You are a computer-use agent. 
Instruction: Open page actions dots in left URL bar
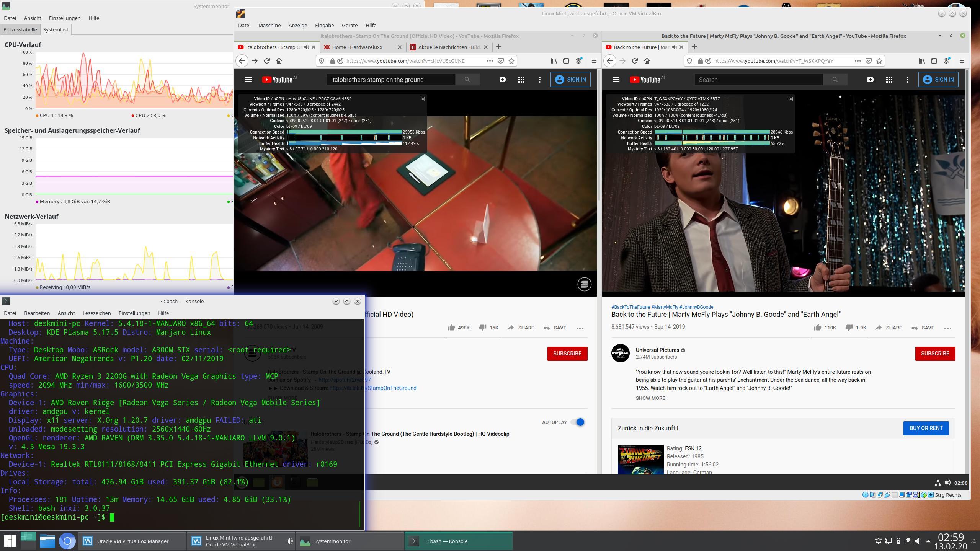(490, 61)
